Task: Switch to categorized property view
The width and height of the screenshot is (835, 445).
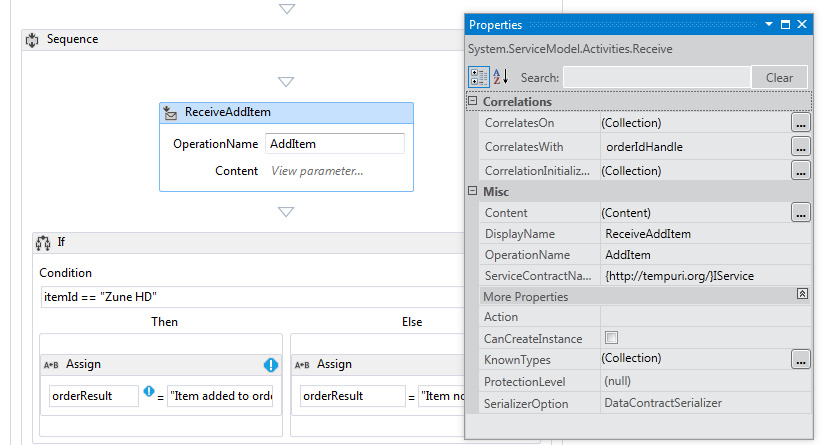Action: tap(479, 77)
